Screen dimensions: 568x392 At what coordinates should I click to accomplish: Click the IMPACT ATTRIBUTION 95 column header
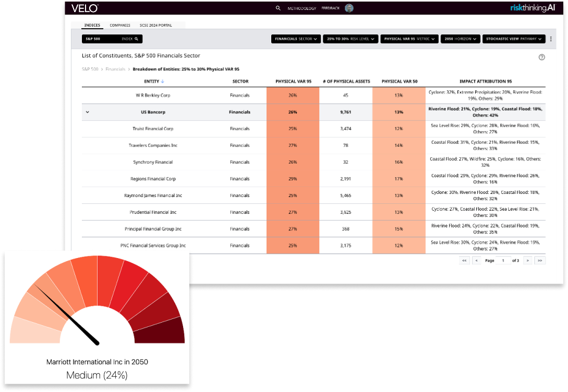coord(486,81)
